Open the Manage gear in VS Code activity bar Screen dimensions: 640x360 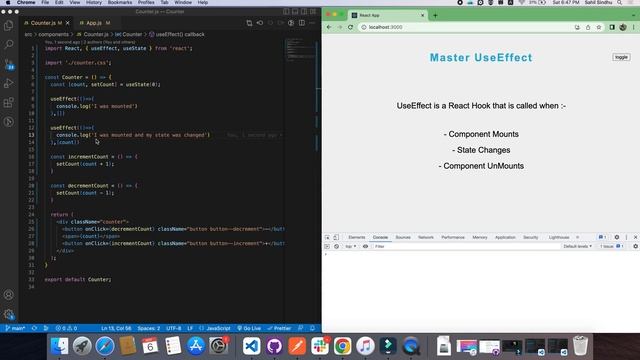coord(9,314)
